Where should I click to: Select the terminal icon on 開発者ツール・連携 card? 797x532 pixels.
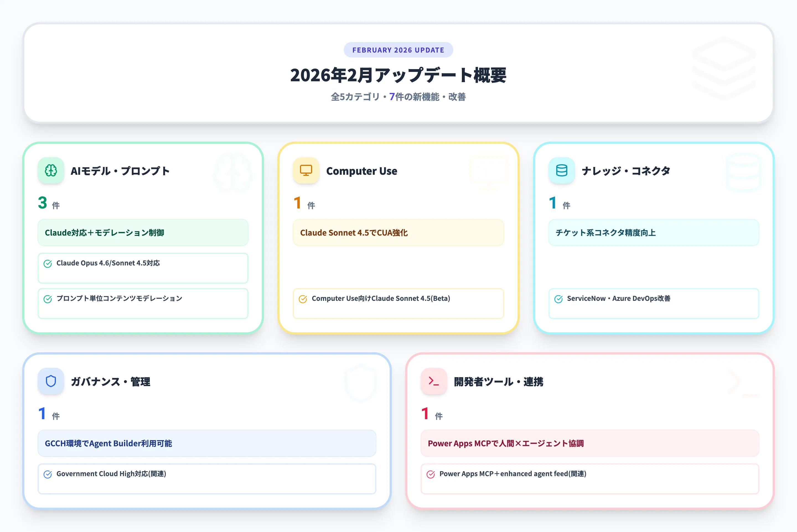pyautogui.click(x=434, y=381)
